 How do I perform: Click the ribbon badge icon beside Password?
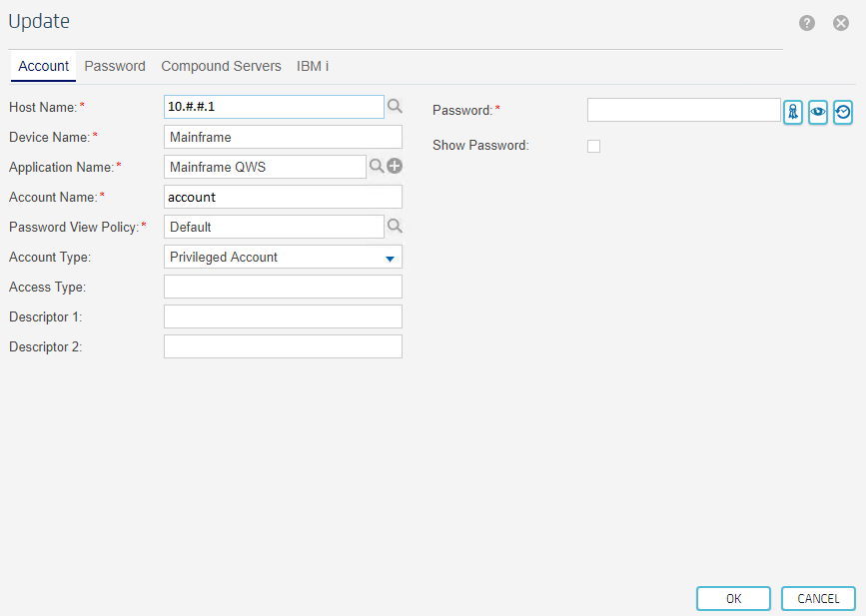793,112
